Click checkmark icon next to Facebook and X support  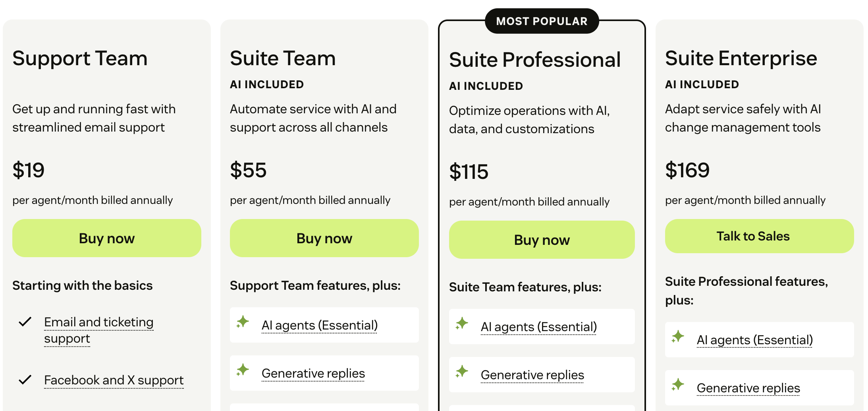click(x=25, y=380)
